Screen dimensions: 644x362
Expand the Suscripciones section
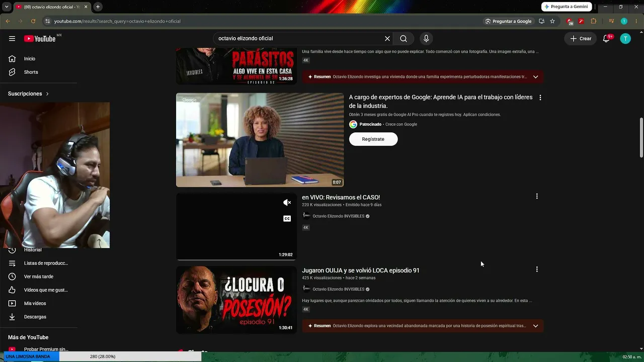pos(29,94)
